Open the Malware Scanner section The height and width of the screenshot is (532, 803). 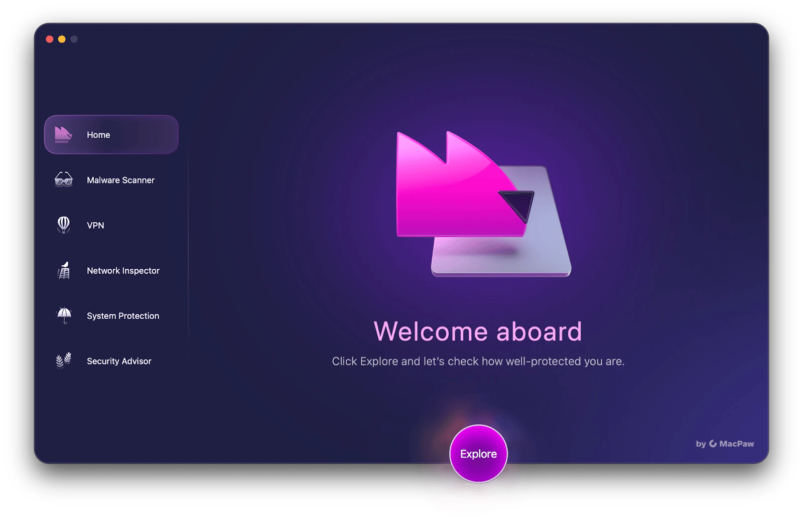pyautogui.click(x=120, y=180)
